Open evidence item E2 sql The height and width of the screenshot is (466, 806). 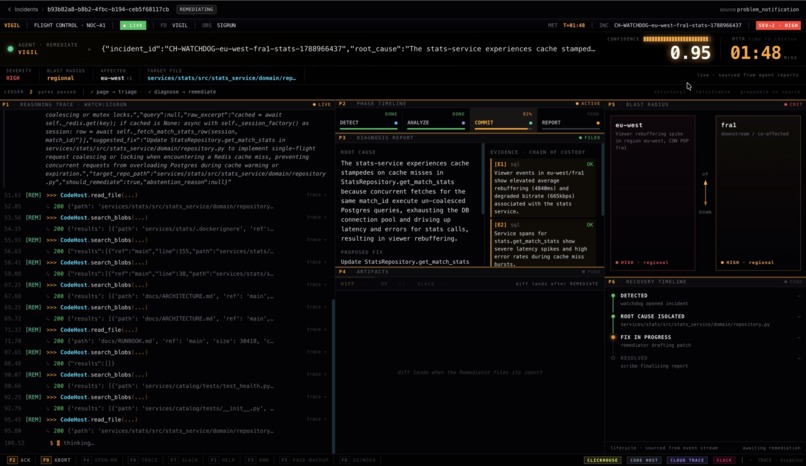coord(543,244)
